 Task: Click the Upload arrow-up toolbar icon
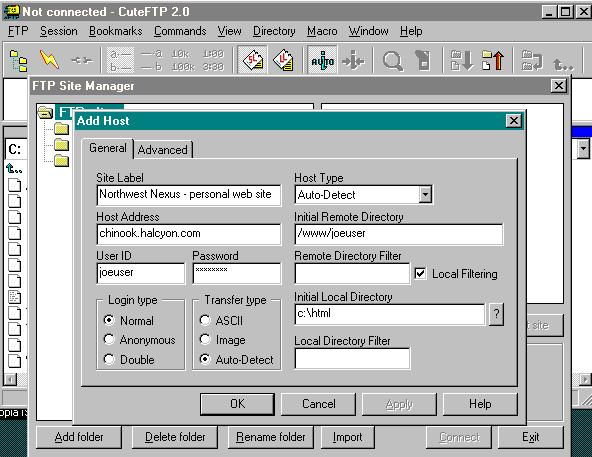point(493,60)
